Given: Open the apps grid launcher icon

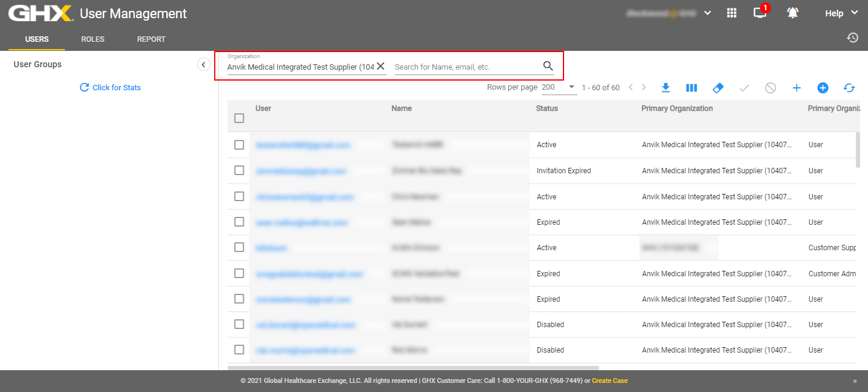Looking at the screenshot, I should click(732, 13).
